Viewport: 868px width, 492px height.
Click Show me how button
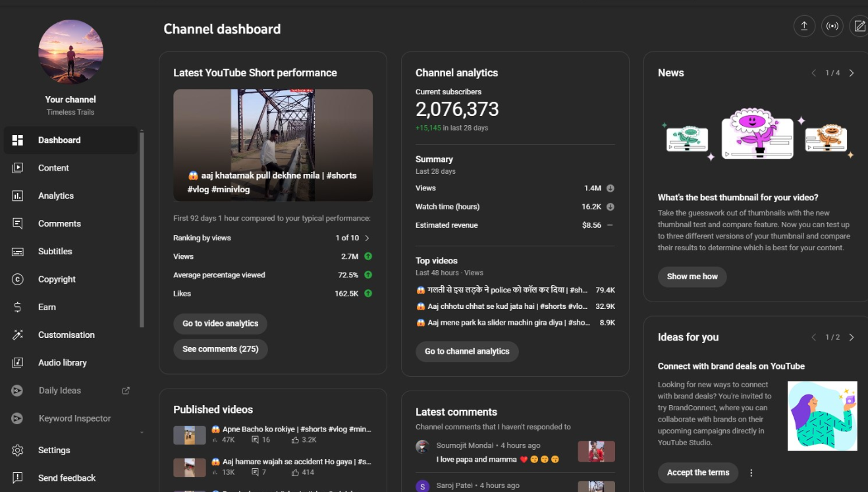tap(692, 277)
